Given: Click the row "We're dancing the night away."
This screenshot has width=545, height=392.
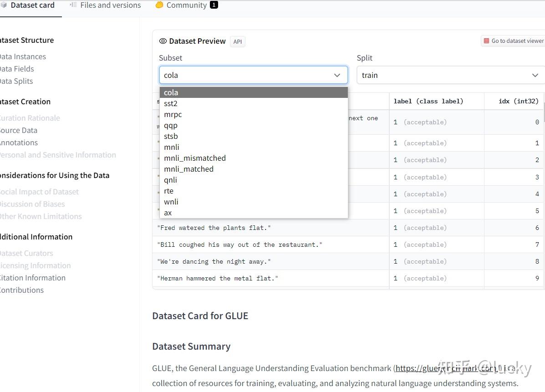Looking at the screenshot, I should (x=348, y=262).
